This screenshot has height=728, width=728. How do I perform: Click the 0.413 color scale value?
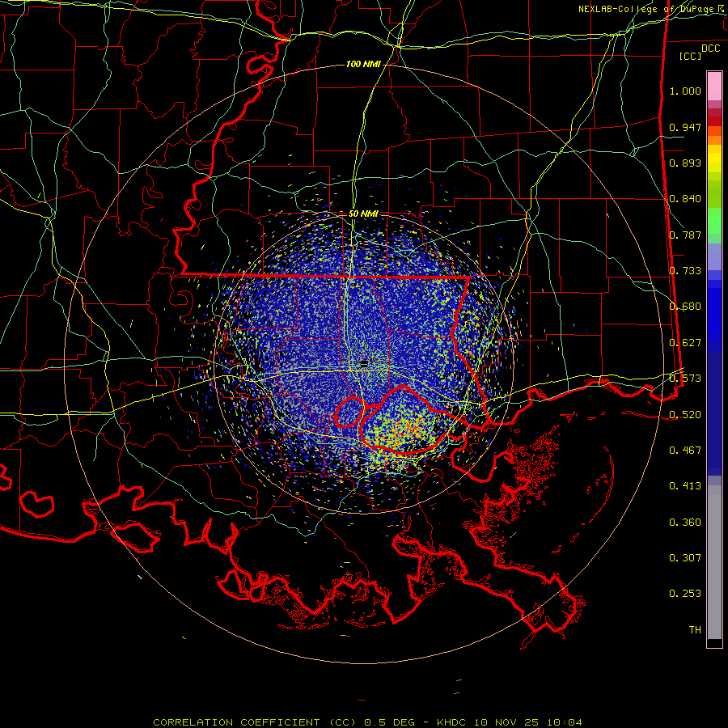pos(685,486)
